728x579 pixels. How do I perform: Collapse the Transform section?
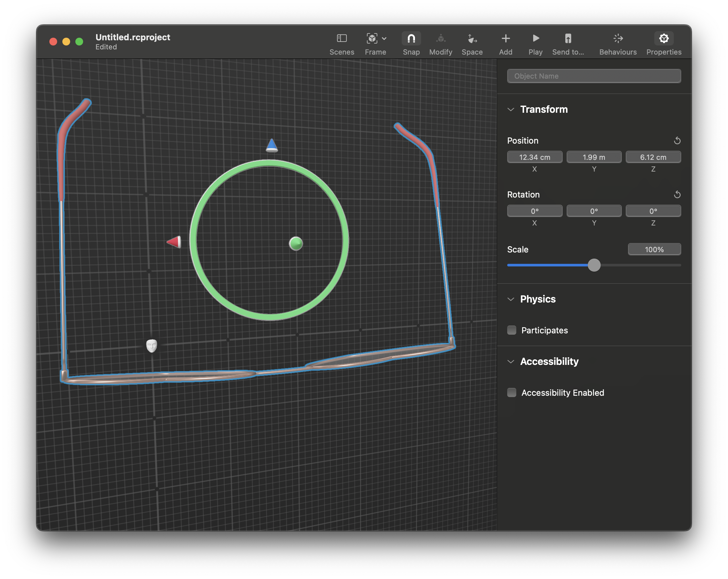(510, 109)
